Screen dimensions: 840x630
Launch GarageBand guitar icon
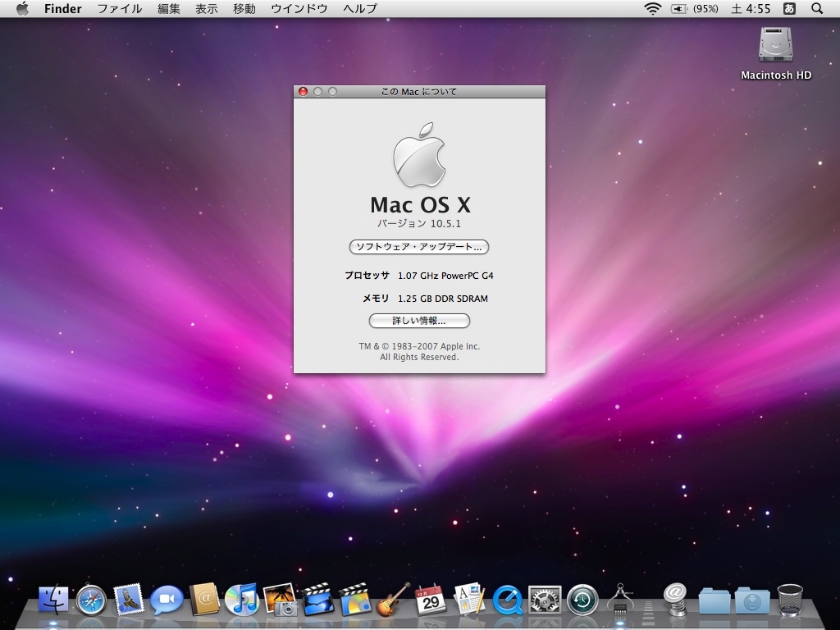(x=393, y=600)
